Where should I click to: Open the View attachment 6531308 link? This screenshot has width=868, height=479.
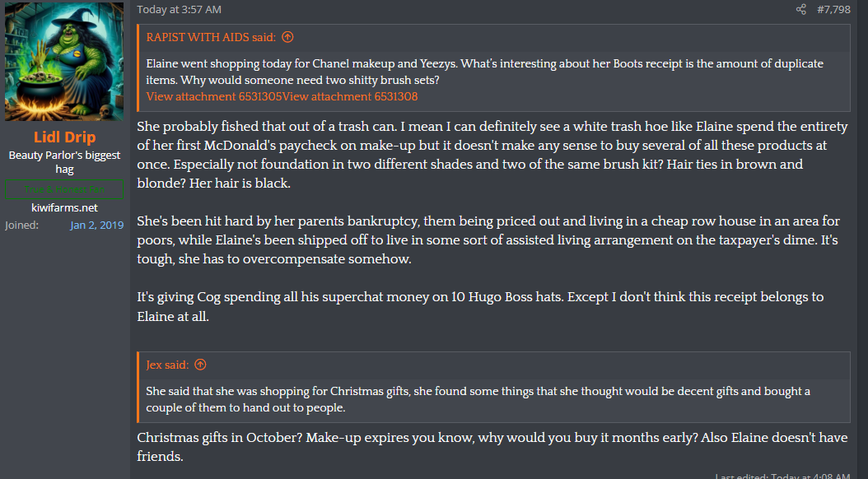(x=350, y=96)
